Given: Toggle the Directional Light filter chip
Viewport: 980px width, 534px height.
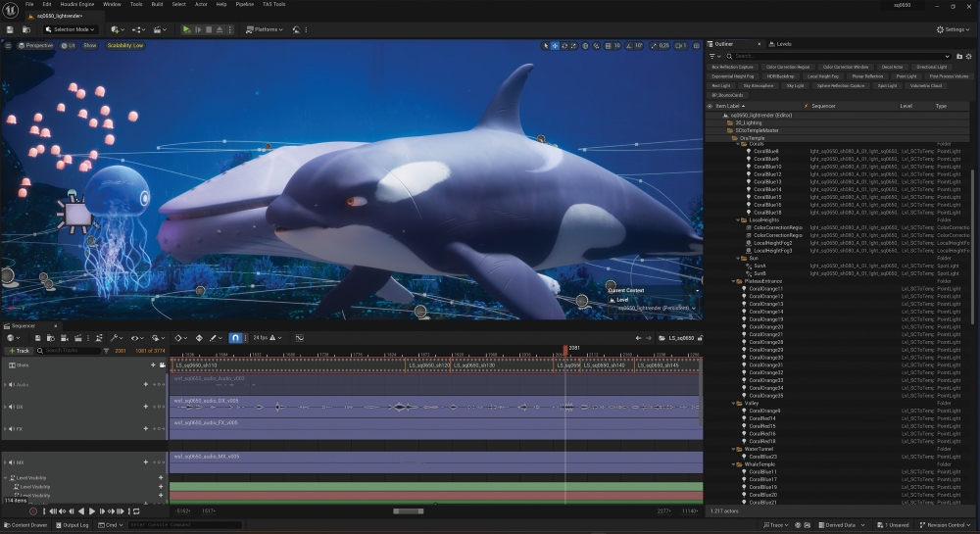Looking at the screenshot, I should click(931, 67).
